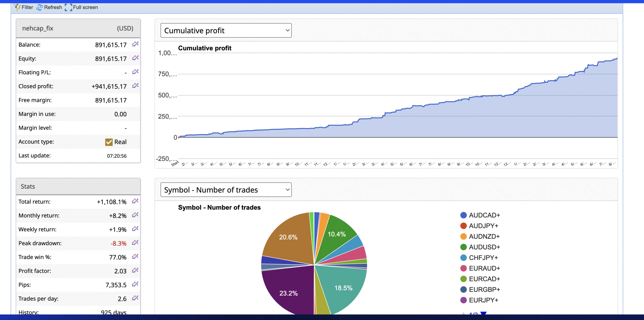Click the AUDUSD+ green legend swatch
The image size is (644, 320).
coord(463,247)
